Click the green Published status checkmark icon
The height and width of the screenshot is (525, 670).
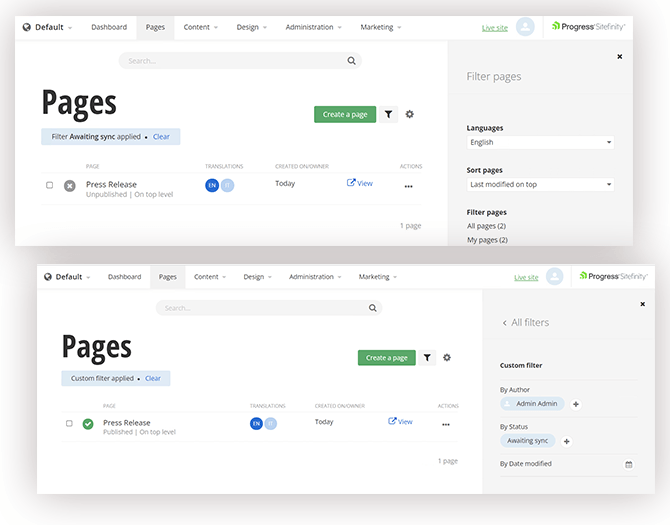point(87,424)
